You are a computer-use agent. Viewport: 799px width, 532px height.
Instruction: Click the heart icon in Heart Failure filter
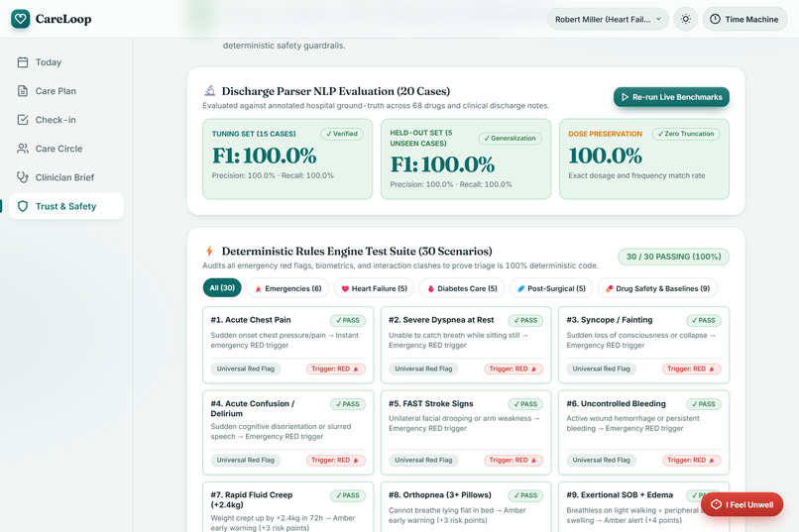click(x=345, y=288)
